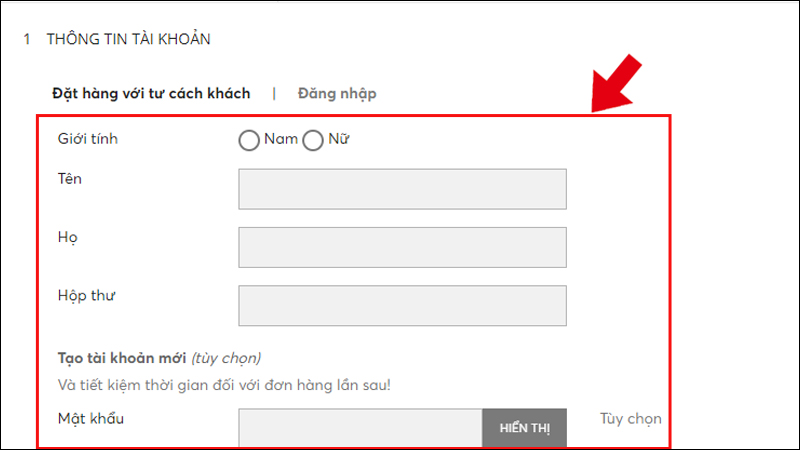Viewport: 800px width, 450px height.
Task: Click the Họ field label
Action: click(x=66, y=237)
